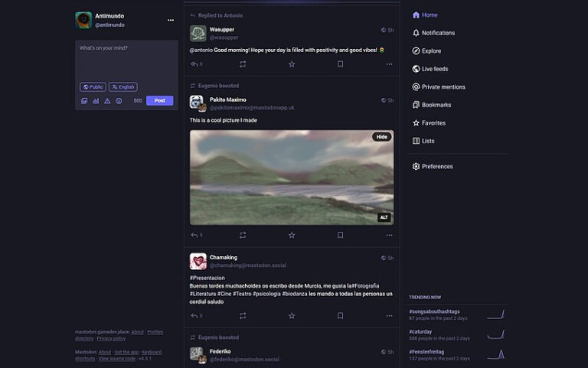The width and height of the screenshot is (588, 368).
Task: Open the emoji picker in composer
Action: (x=119, y=101)
